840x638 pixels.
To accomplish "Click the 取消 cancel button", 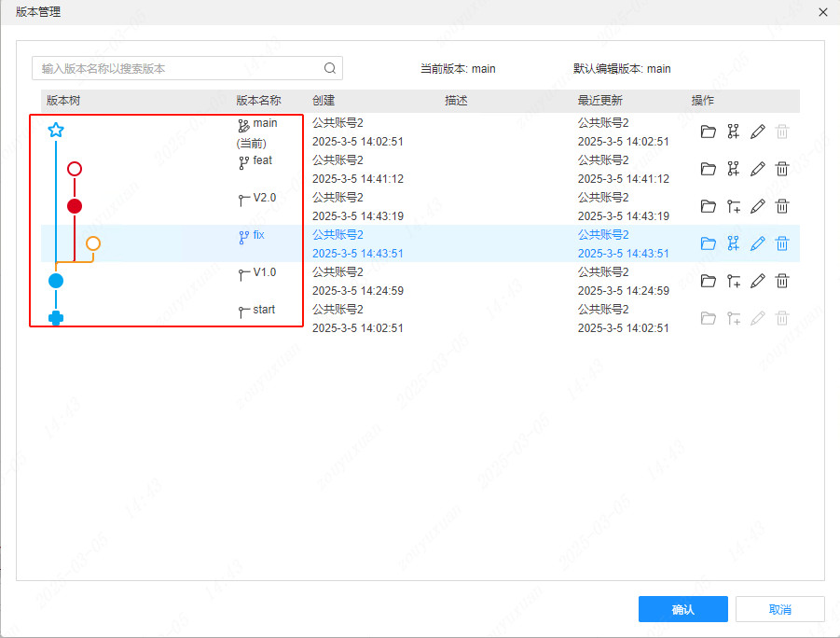I will [779, 609].
